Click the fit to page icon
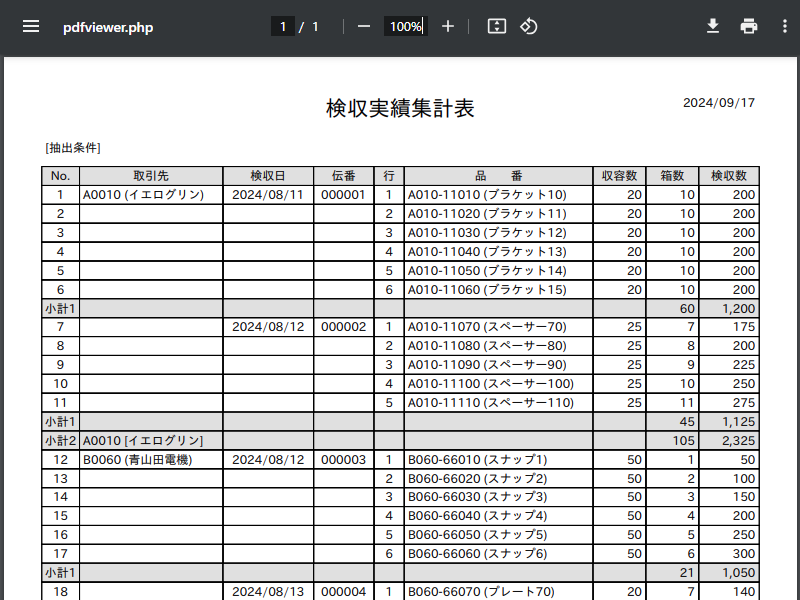This screenshot has height=600, width=800. click(x=496, y=27)
